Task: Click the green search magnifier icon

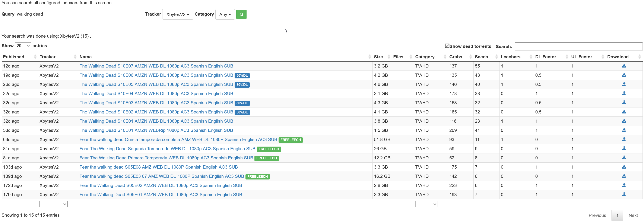Action: (x=241, y=14)
